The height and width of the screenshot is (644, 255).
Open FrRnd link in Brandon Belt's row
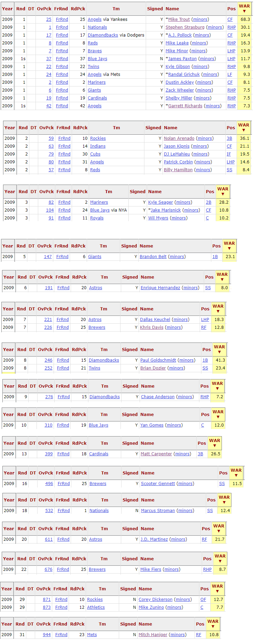(62, 257)
